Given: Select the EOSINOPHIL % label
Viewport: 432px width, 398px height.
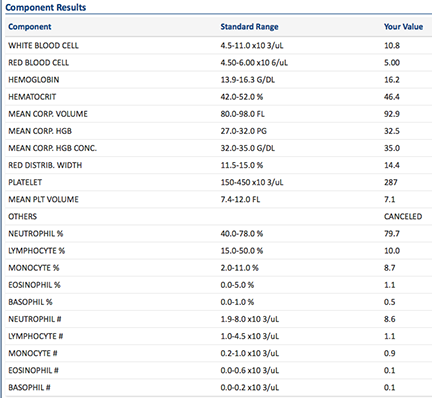Looking at the screenshot, I should (34, 285).
